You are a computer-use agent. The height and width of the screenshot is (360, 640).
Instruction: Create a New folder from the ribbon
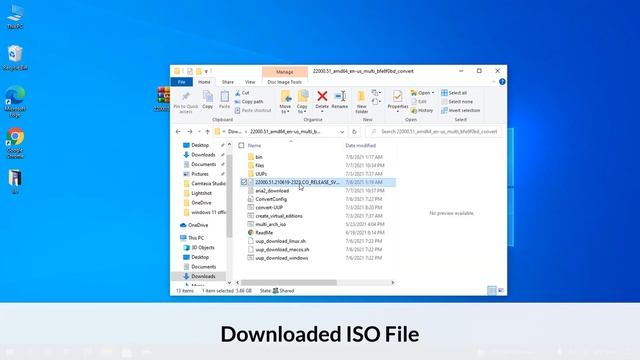point(361,101)
